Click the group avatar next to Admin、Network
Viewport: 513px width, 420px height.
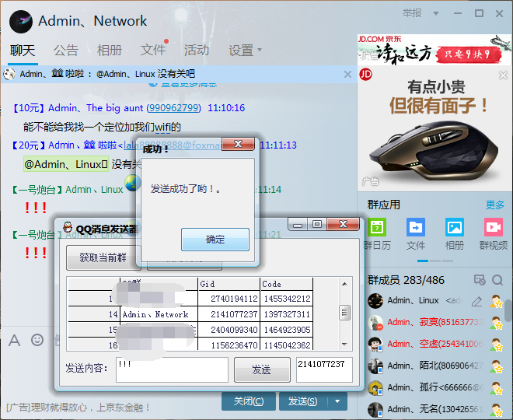click(x=21, y=22)
